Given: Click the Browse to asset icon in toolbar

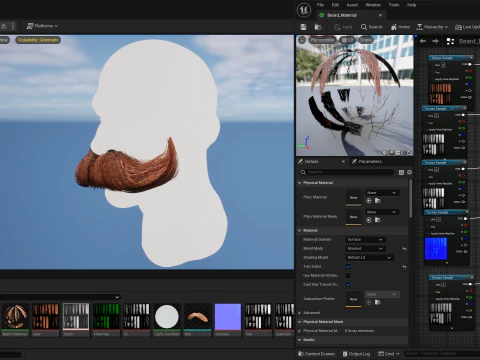Looking at the screenshot, I should pyautogui.click(x=318, y=27).
